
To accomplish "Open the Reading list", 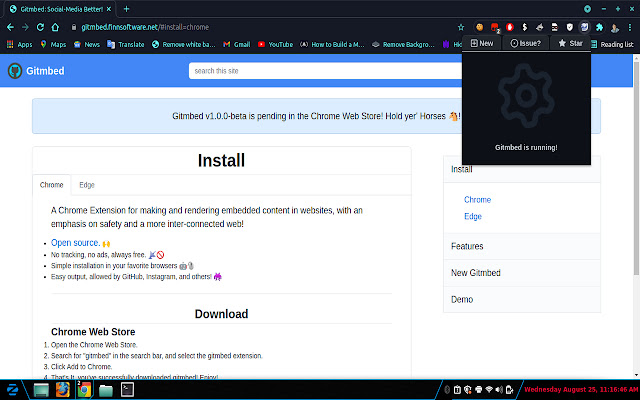I will (x=612, y=44).
